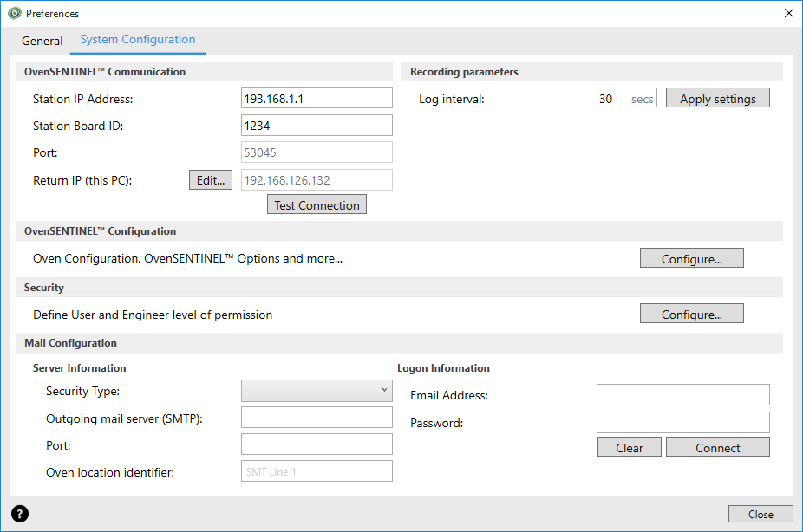
Task: Click the Station IP Address field
Action: pyautogui.click(x=317, y=98)
